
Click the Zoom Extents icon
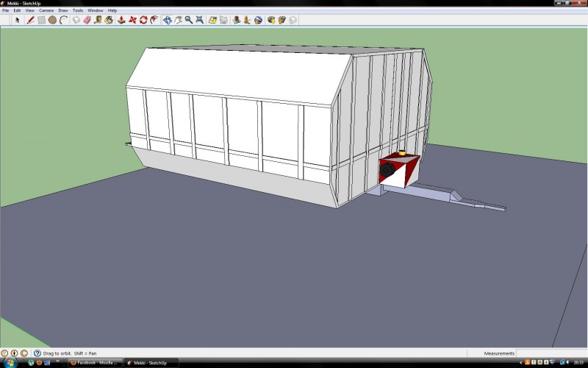pos(200,20)
